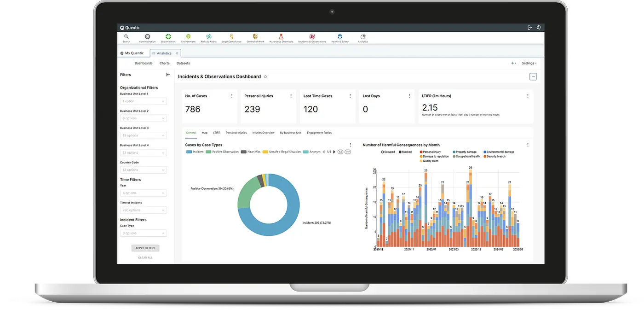The width and height of the screenshot is (644, 316).
Task: Open the Charts menu item
Action: point(165,63)
